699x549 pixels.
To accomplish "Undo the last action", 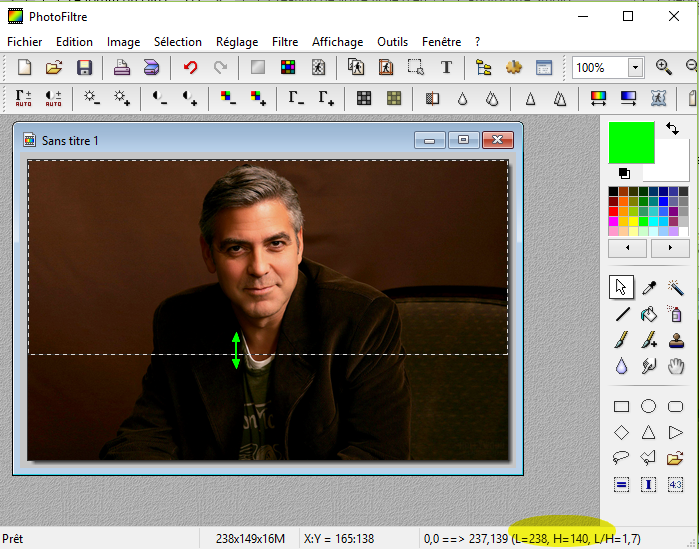I will click(x=190, y=68).
